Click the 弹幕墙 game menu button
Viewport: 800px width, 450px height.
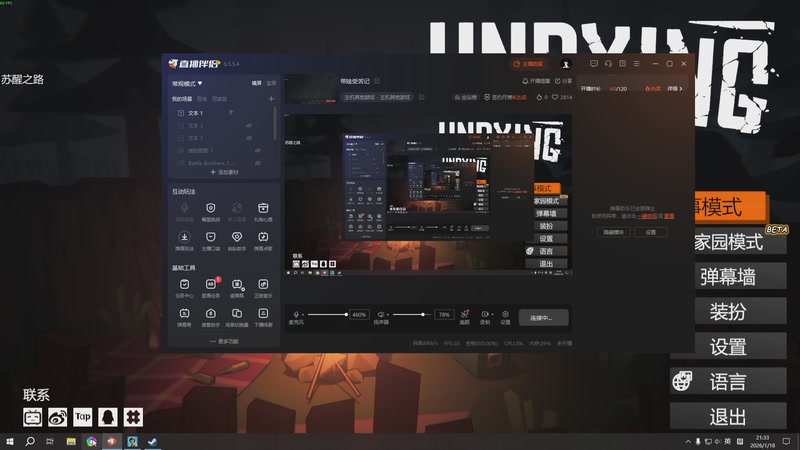[740, 277]
